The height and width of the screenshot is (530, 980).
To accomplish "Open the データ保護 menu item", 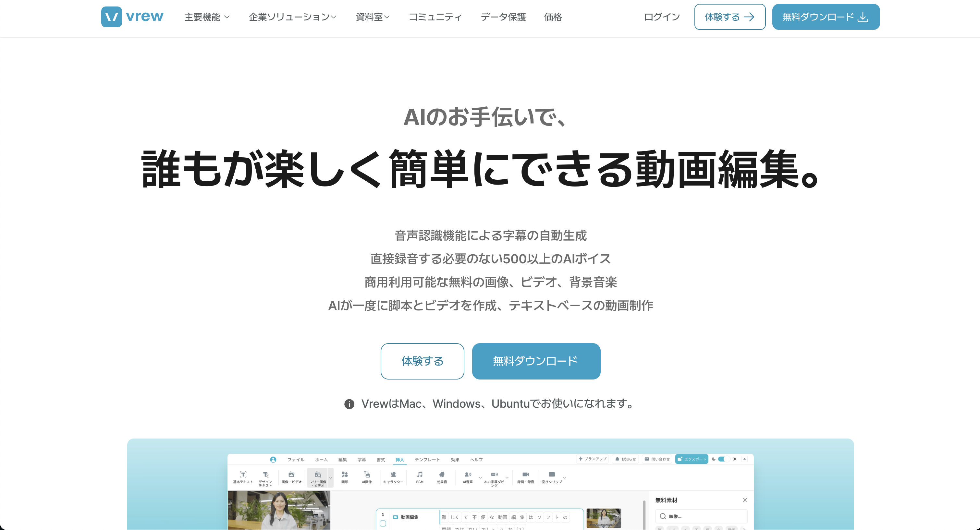I will pos(503,17).
